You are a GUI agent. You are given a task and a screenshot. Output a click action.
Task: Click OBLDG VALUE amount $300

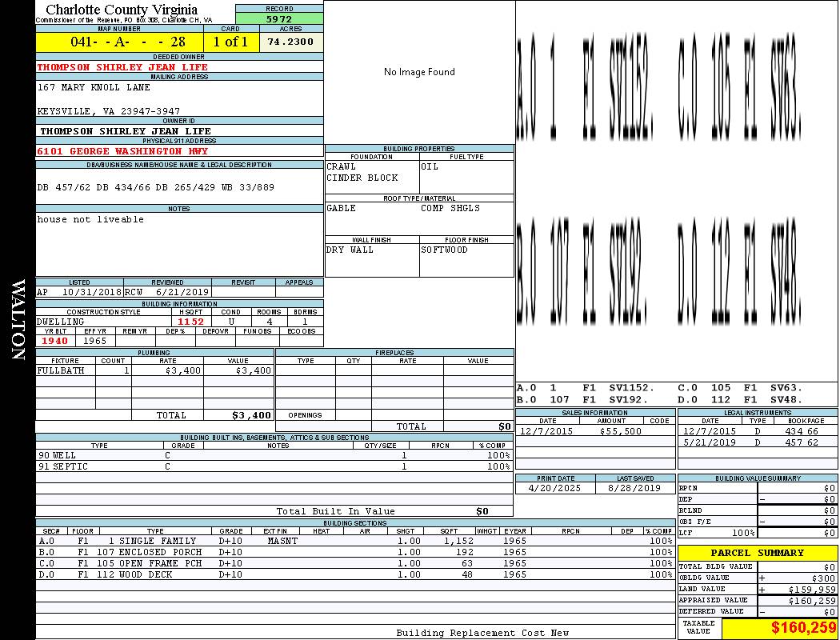[x=823, y=578]
